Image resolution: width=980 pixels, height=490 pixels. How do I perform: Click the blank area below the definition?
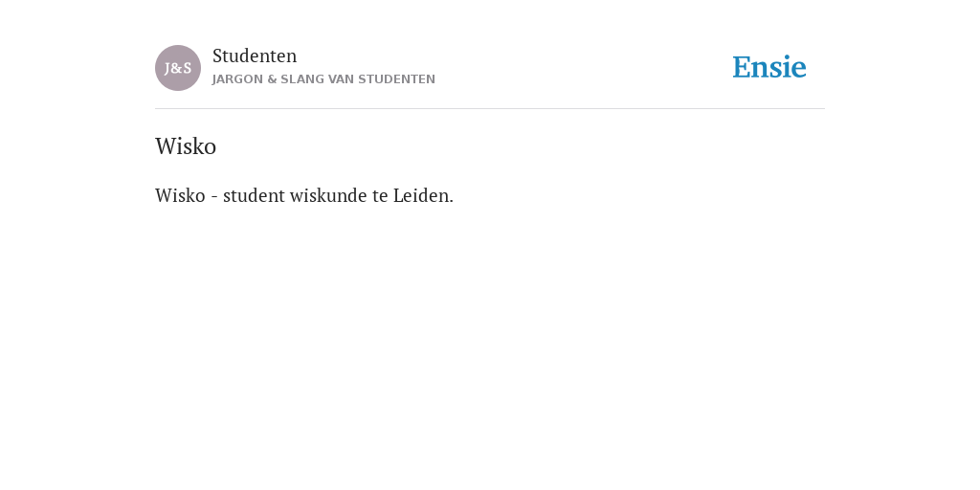pos(490,344)
